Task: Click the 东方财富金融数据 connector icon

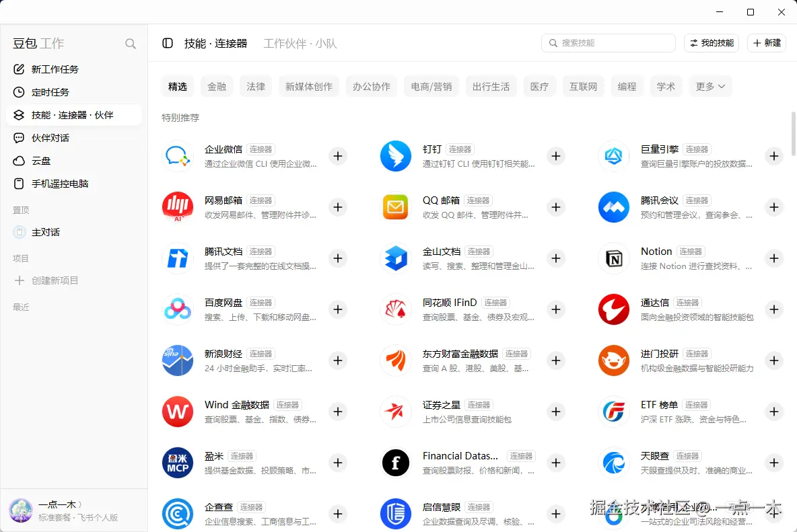Action: click(395, 360)
